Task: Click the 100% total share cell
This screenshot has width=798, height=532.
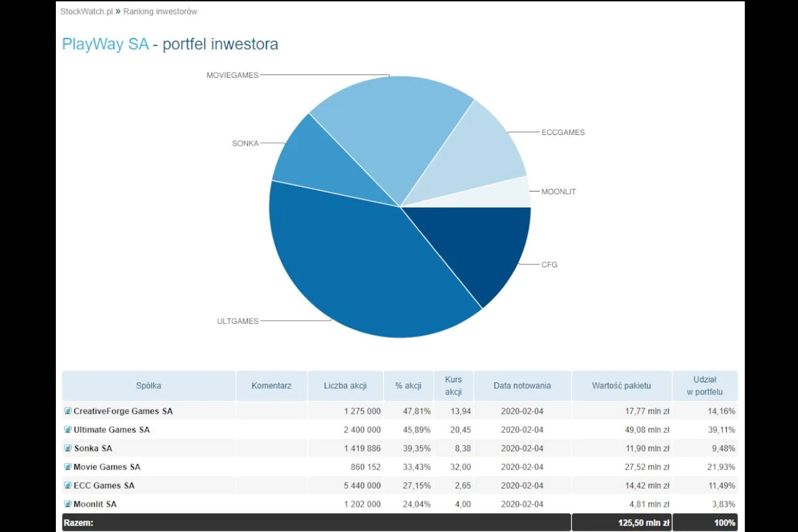Action: point(705,523)
